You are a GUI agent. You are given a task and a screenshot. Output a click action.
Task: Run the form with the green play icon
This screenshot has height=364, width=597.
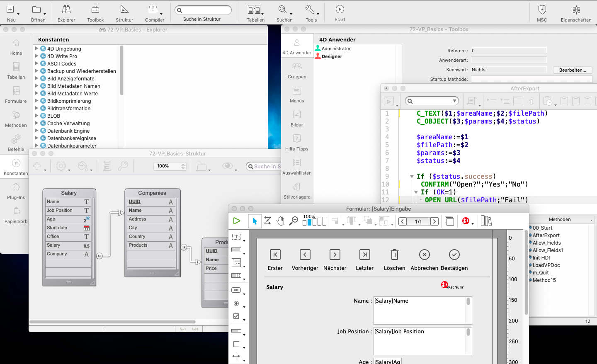coord(237,221)
